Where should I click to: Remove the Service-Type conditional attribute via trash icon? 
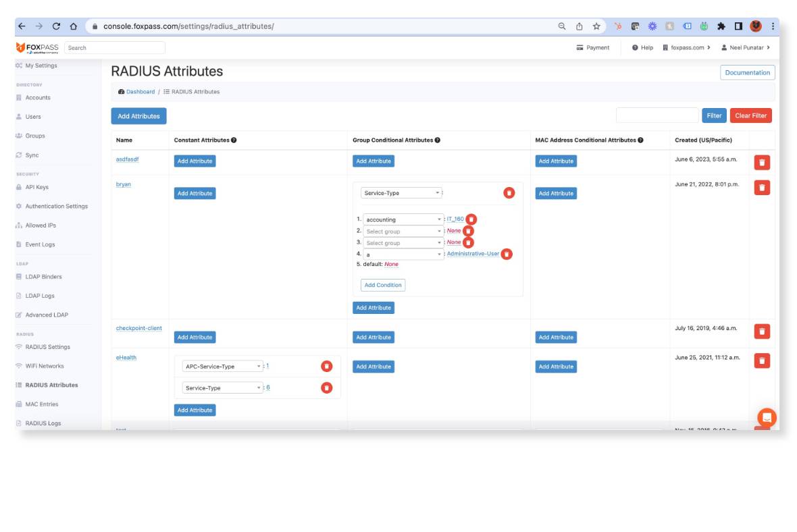click(508, 192)
